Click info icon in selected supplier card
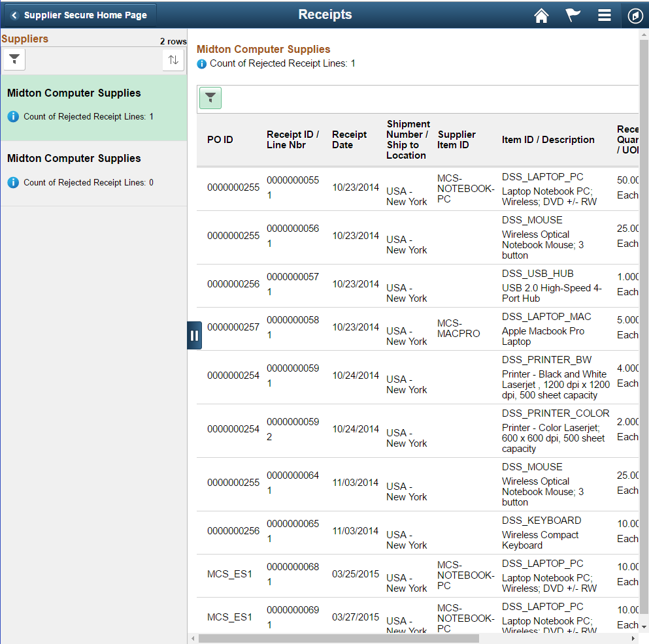Image resolution: width=649 pixels, height=644 pixels. pos(13,117)
